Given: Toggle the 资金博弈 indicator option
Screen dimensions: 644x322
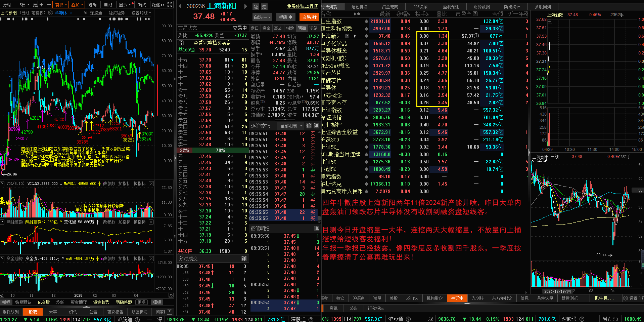Looking at the screenshot, I should 79,302.
